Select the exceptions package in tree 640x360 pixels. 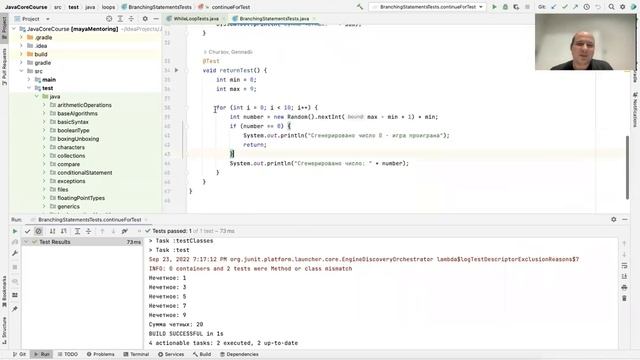click(x=71, y=181)
